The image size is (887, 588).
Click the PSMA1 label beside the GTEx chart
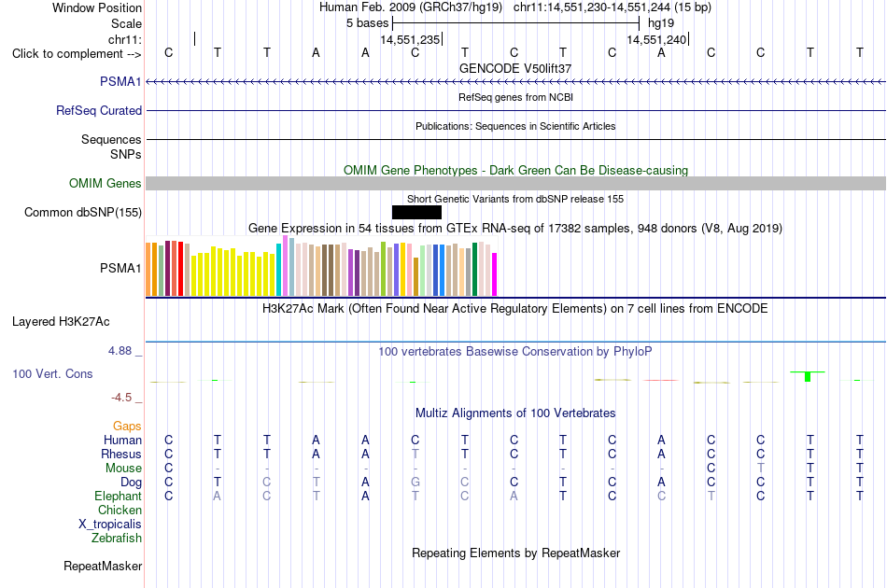pos(120,268)
